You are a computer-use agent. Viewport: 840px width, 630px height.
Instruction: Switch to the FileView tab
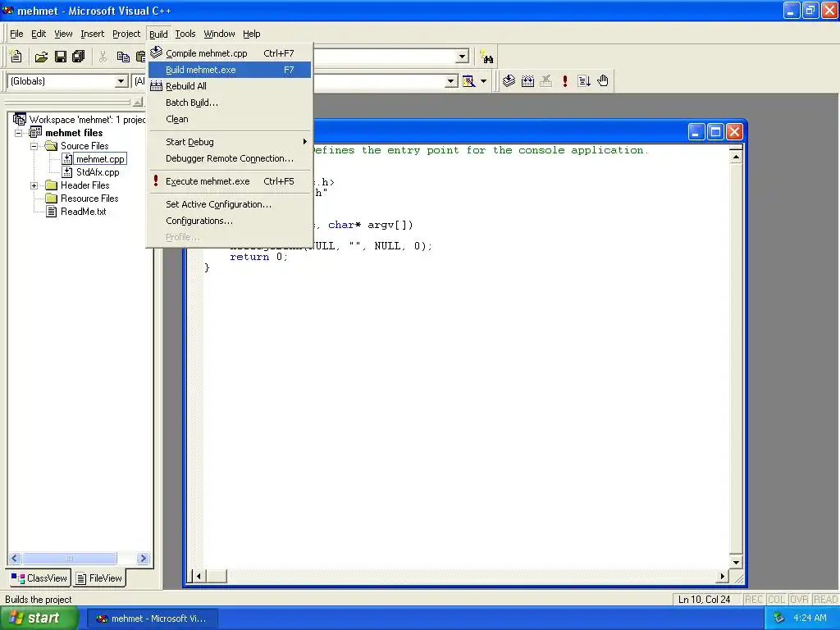point(99,578)
